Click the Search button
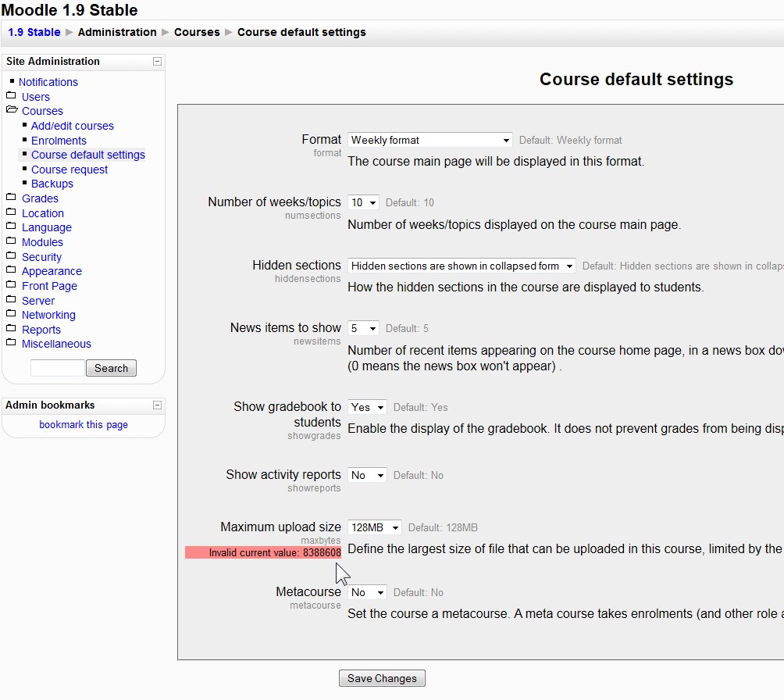This screenshot has height=700, width=784. (x=111, y=368)
